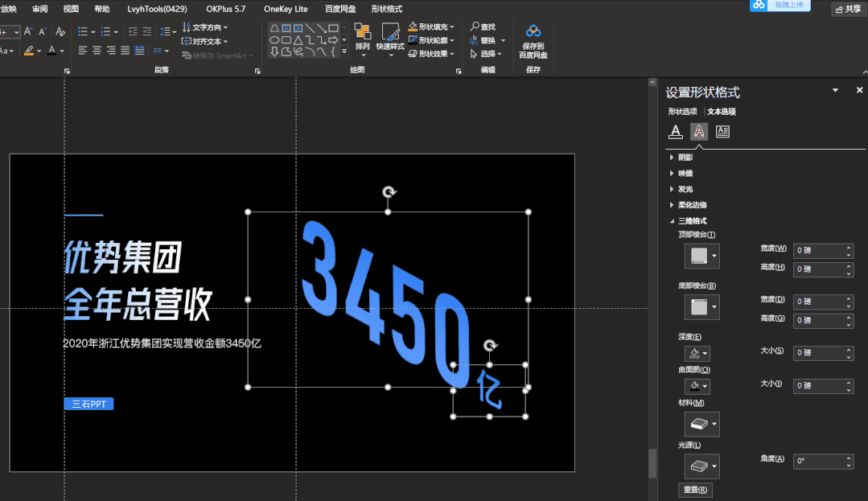Expand the shapes gallery

[x=344, y=51]
